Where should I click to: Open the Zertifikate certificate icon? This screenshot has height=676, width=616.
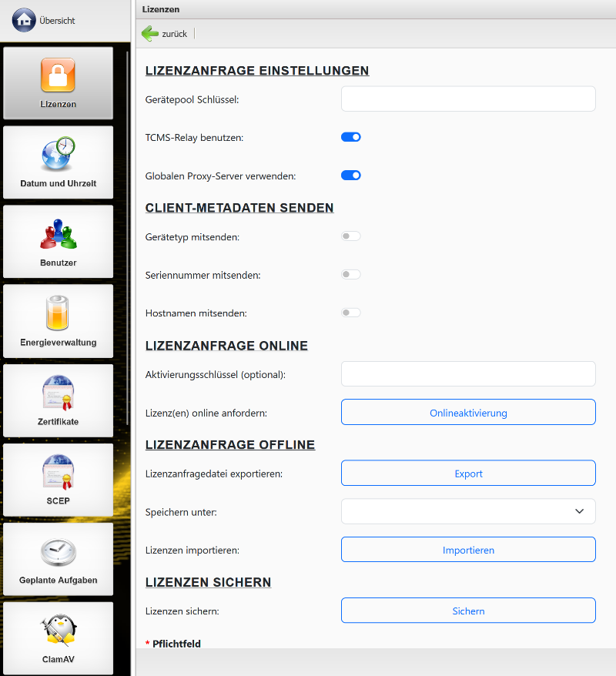coord(58,393)
